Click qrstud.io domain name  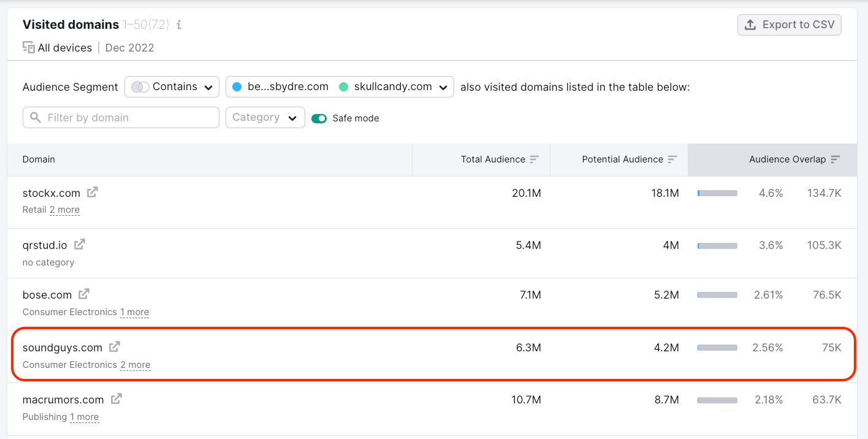click(x=45, y=245)
